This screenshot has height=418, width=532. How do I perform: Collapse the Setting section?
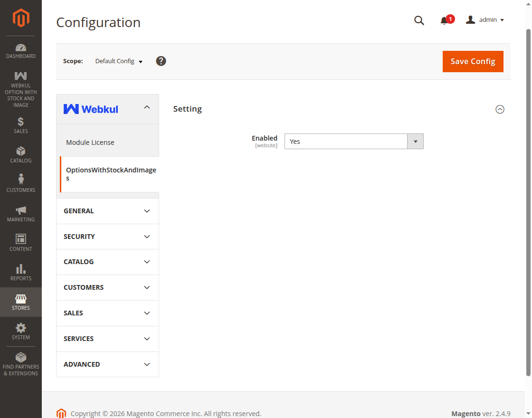500,109
